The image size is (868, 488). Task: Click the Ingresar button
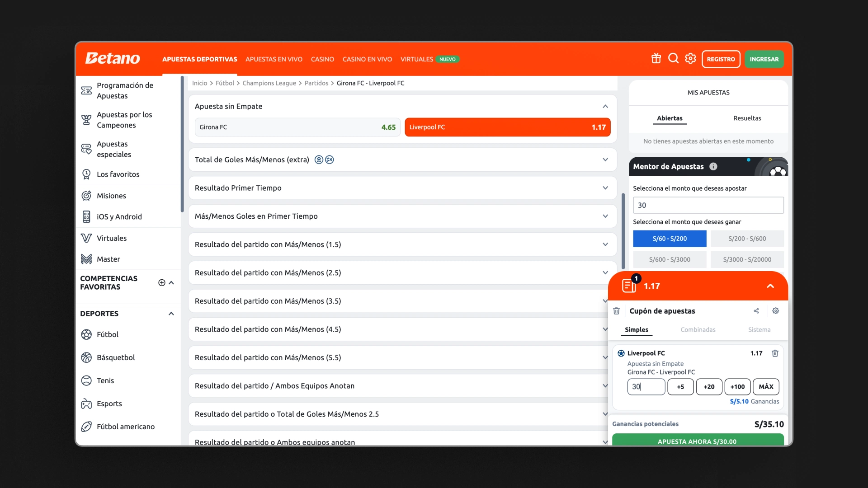[x=764, y=59]
